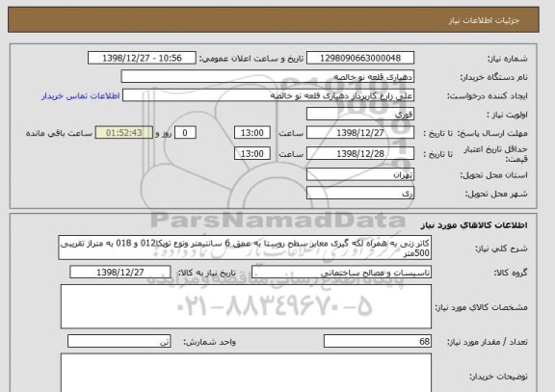Image resolution: width=555 pixels, height=392 pixels.
Task: Select the نام دستگاه خریدار field
Action: [x=268, y=77]
